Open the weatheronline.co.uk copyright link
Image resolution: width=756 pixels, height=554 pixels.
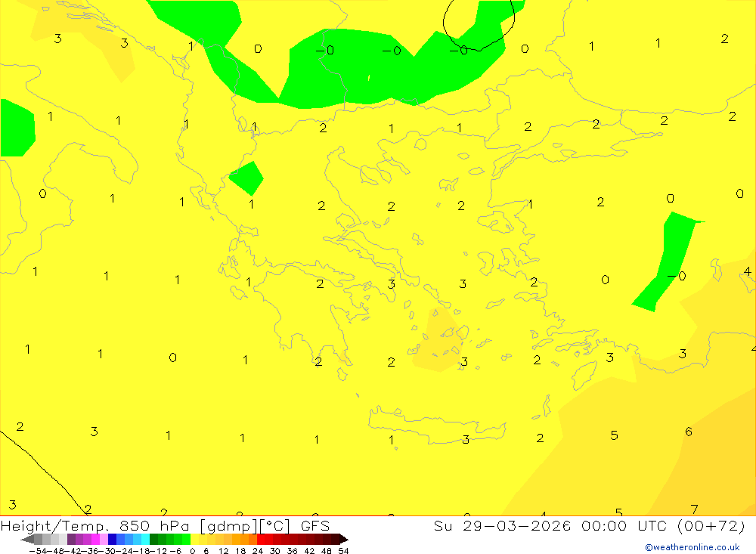tap(692, 547)
